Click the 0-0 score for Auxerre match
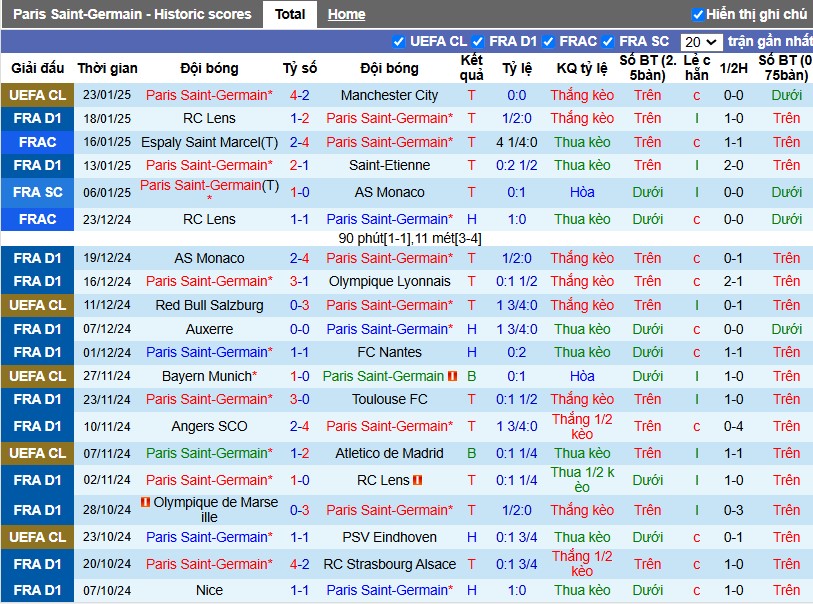The image size is (813, 604). tap(300, 329)
